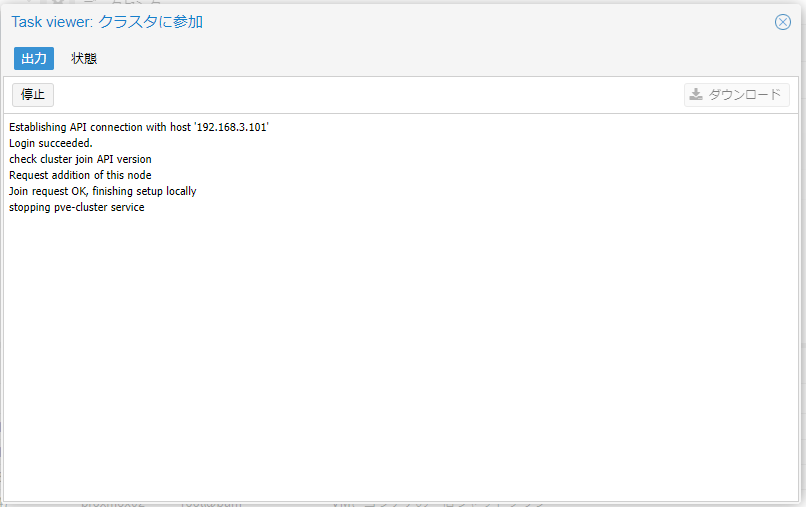Click the blank tab bar right of 状態
Viewport: 806px width, 507px height.
[x=450, y=58]
